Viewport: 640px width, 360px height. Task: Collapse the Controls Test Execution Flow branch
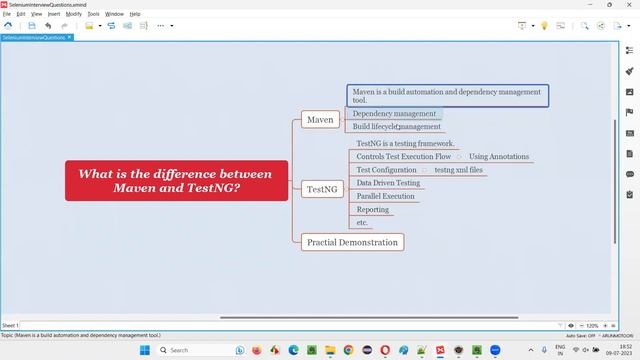[459, 157]
